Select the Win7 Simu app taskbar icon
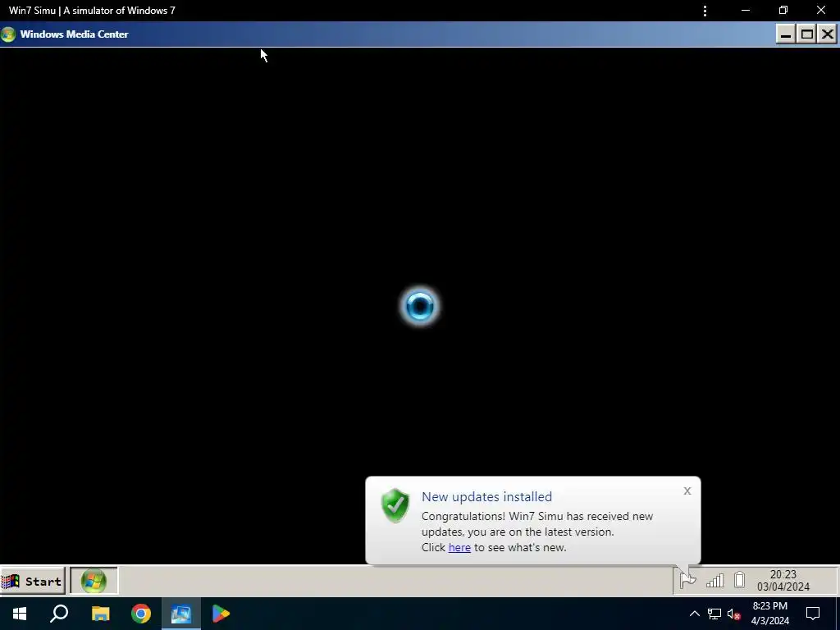The height and width of the screenshot is (630, 840). point(181,614)
